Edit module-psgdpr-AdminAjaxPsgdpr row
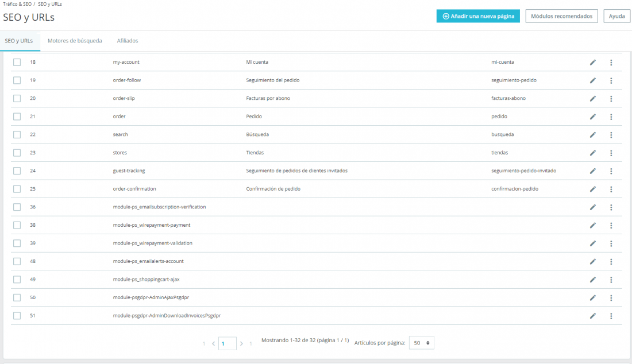 pyautogui.click(x=592, y=298)
